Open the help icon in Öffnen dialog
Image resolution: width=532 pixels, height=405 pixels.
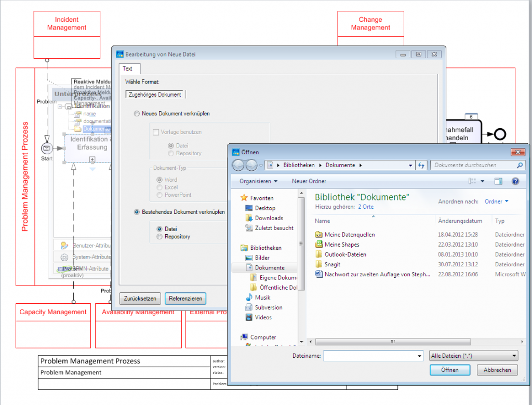pos(515,181)
